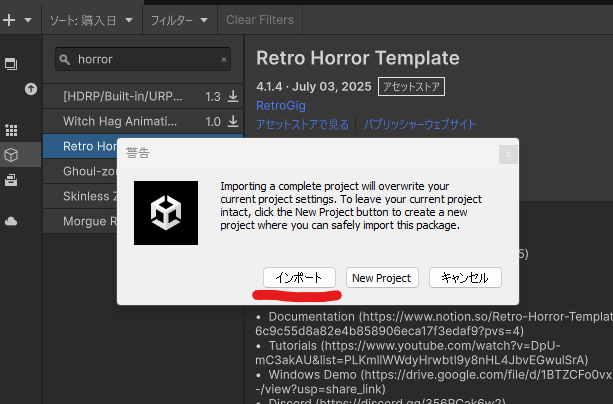Select the Built-in packages sidebar icon
613x404 pixels.
coord(11,180)
